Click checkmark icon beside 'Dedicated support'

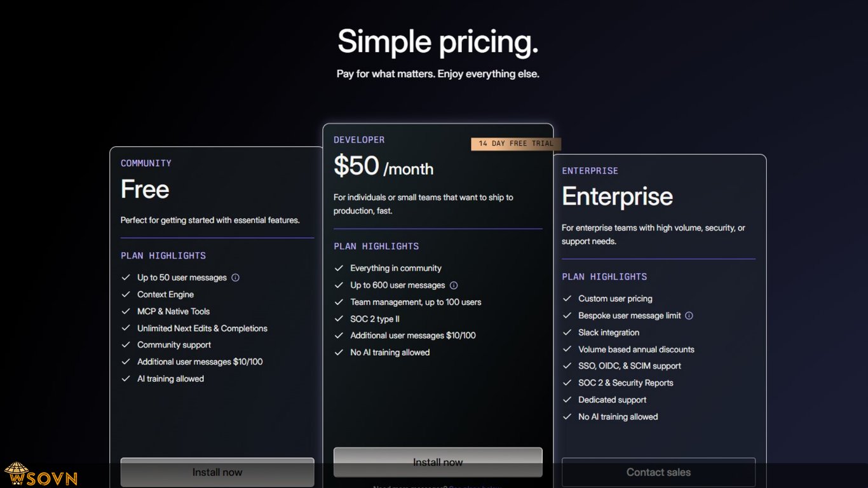coord(567,400)
